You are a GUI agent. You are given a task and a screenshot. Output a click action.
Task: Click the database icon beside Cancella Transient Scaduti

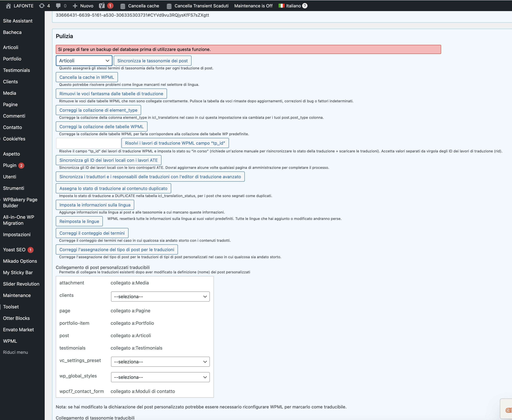[x=169, y=6]
